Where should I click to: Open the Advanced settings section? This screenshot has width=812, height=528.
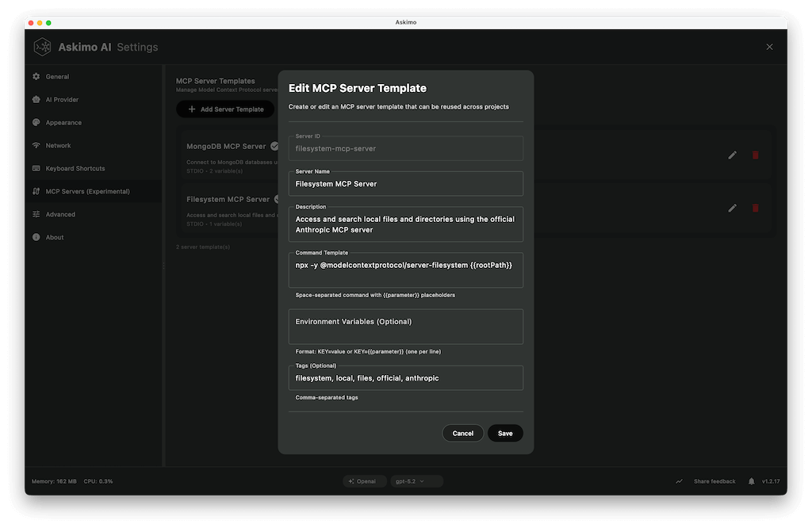pyautogui.click(x=60, y=214)
